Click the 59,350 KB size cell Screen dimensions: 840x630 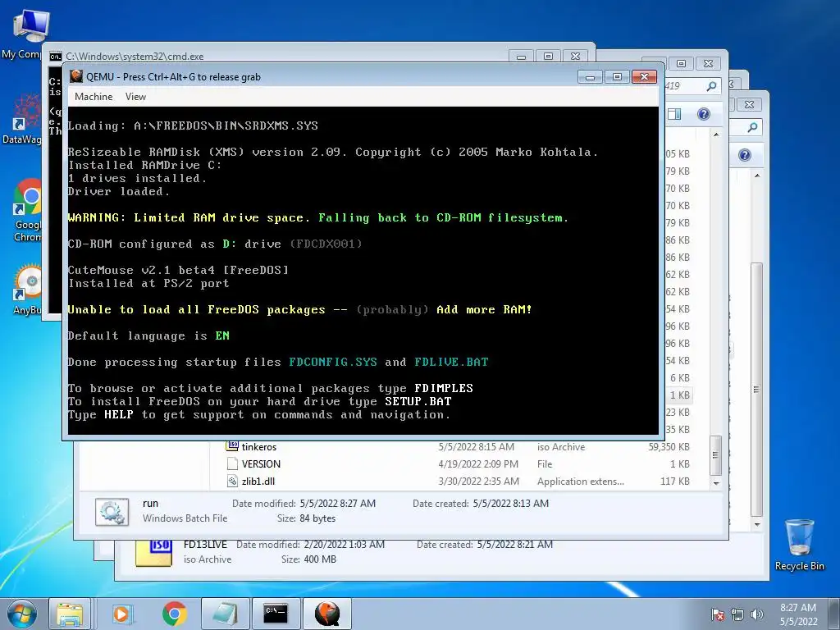(x=669, y=447)
